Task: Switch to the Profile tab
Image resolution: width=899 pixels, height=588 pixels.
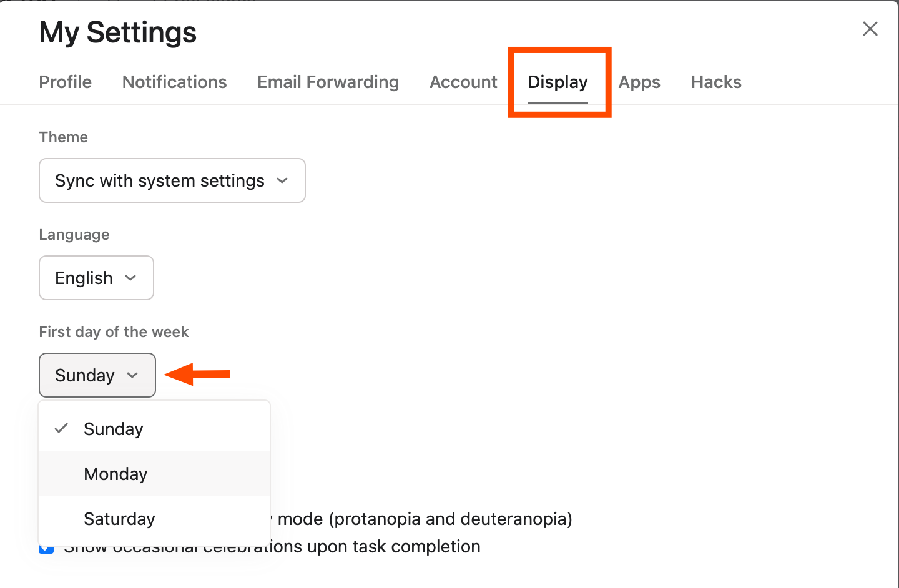Action: coord(65,82)
